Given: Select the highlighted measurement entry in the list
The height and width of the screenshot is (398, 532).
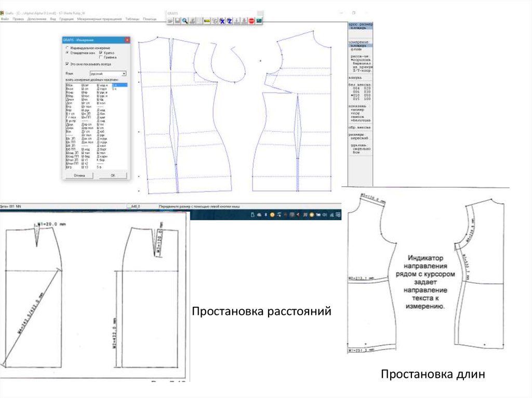Looking at the screenshot, I should (120, 85).
